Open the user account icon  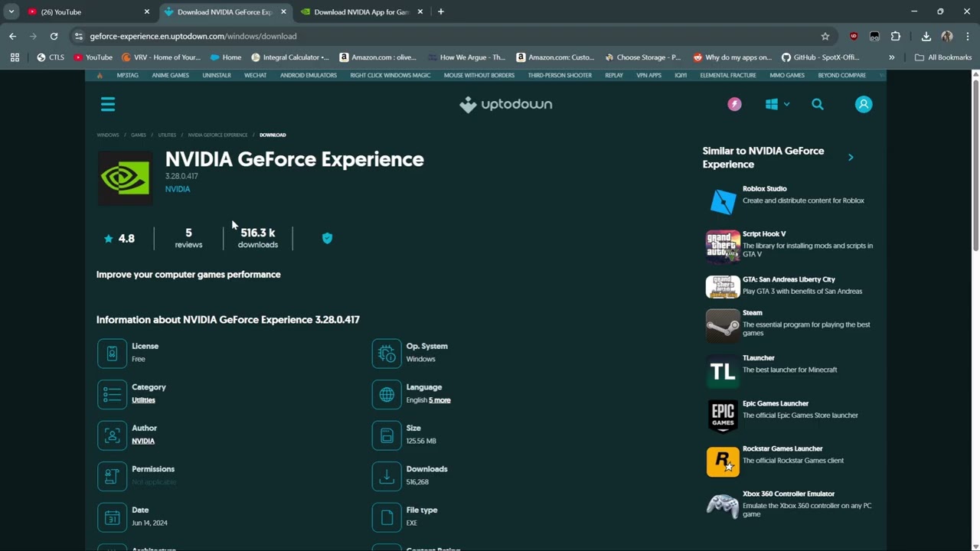(x=864, y=104)
